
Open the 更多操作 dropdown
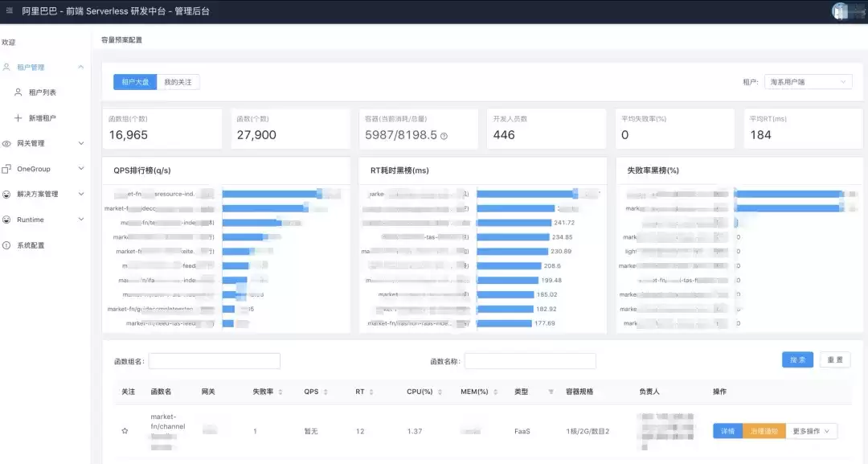811,431
